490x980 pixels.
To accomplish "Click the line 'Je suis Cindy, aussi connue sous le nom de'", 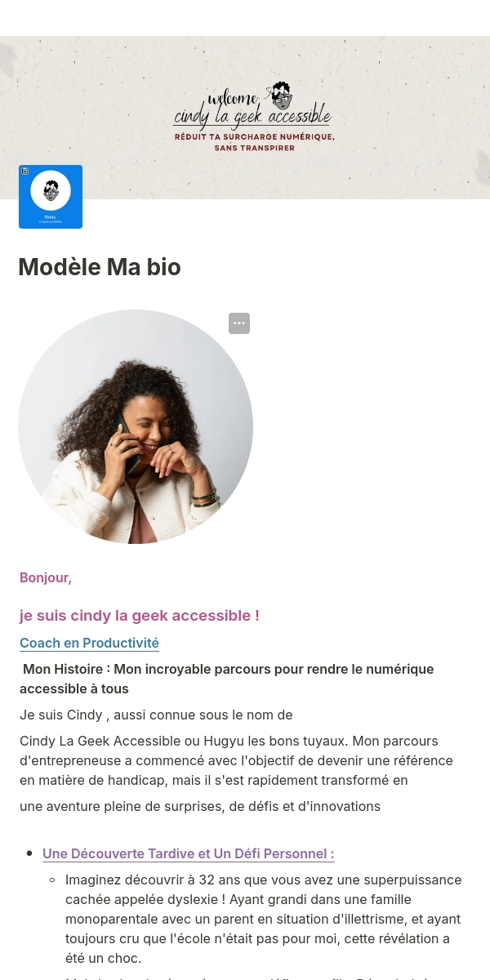I will pyautogui.click(x=156, y=715).
